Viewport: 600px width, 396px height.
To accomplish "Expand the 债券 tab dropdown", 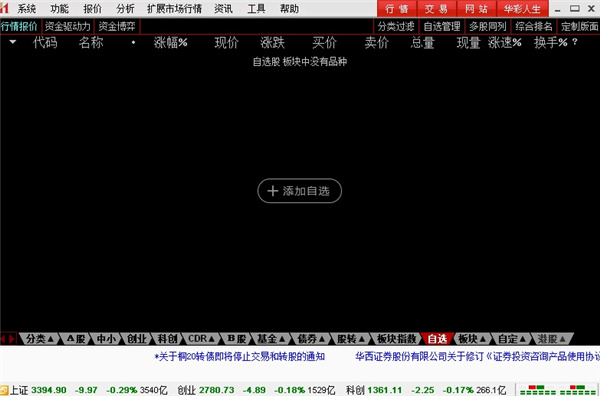I will [x=311, y=339].
